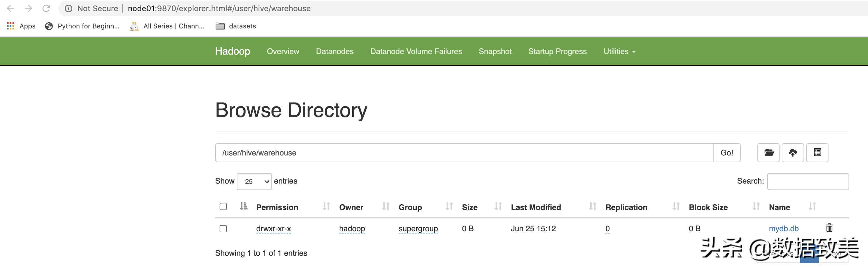
Task: Delete mydb.db with the trash icon
Action: tap(829, 228)
